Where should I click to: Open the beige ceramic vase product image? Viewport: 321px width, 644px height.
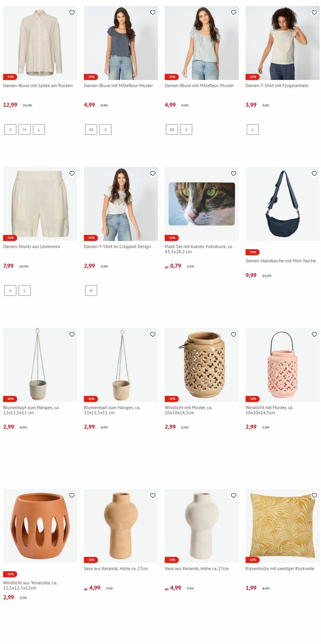(x=121, y=526)
